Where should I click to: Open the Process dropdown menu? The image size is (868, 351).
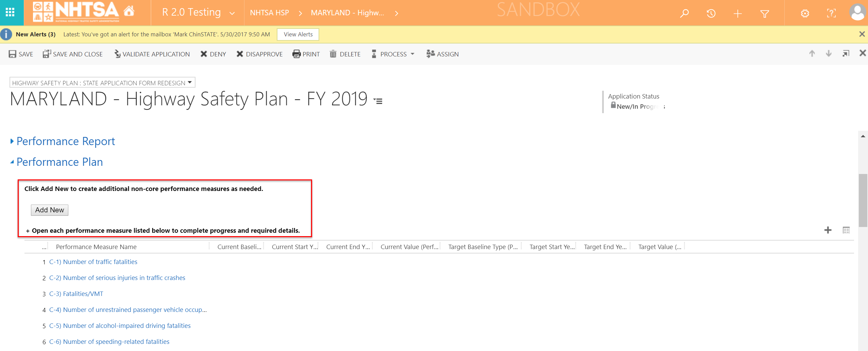[x=393, y=54]
